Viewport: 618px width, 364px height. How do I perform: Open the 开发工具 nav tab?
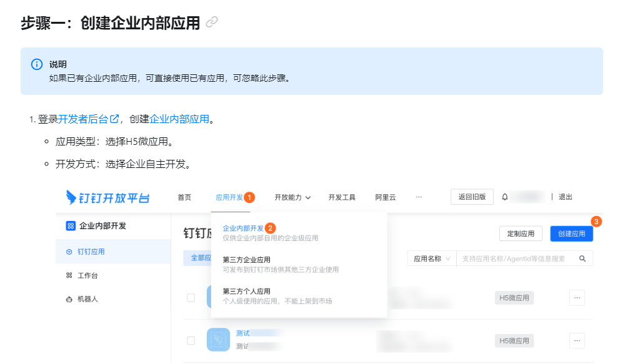[342, 197]
